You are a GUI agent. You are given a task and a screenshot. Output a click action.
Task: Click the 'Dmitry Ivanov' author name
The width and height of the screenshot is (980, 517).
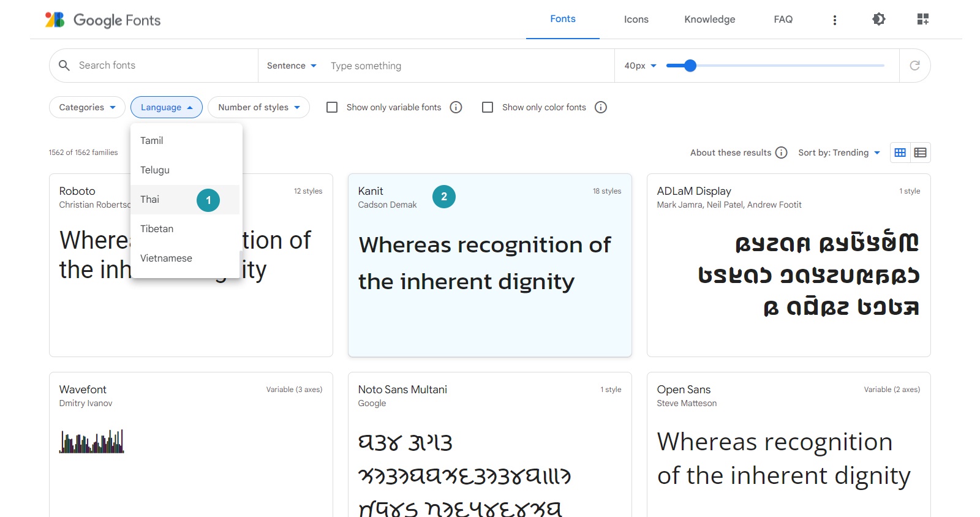[86, 403]
